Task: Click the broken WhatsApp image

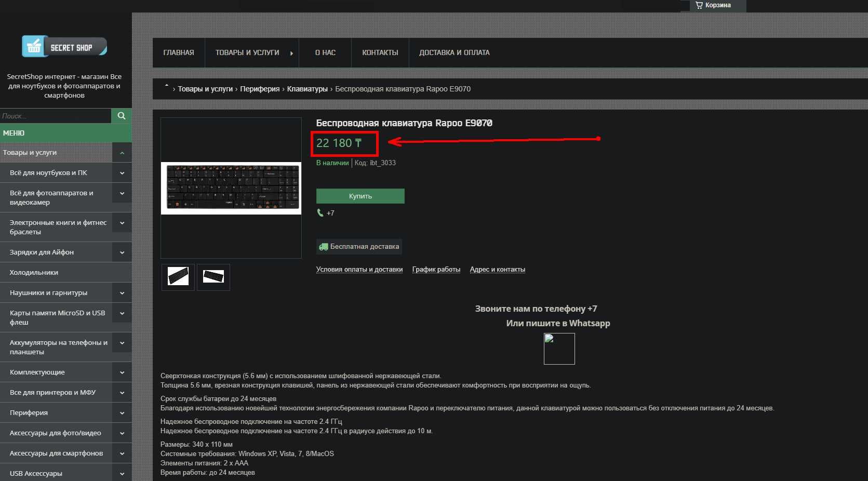Action: click(x=559, y=349)
